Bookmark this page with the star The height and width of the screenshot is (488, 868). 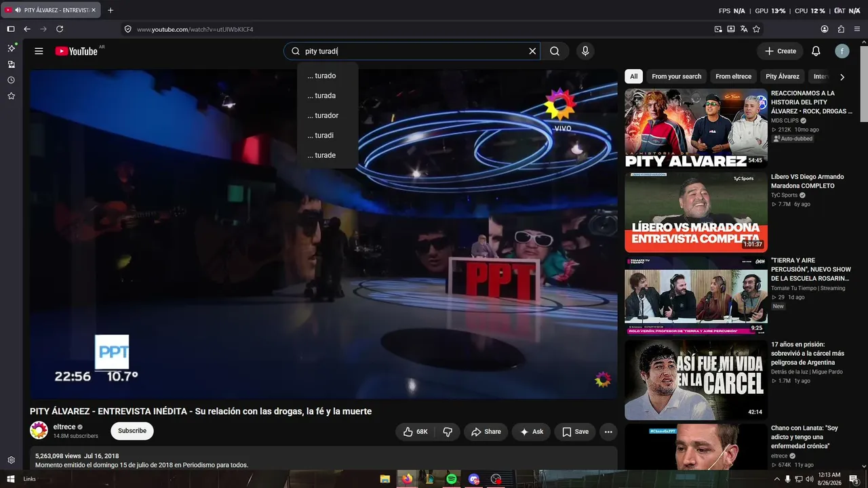pos(756,29)
